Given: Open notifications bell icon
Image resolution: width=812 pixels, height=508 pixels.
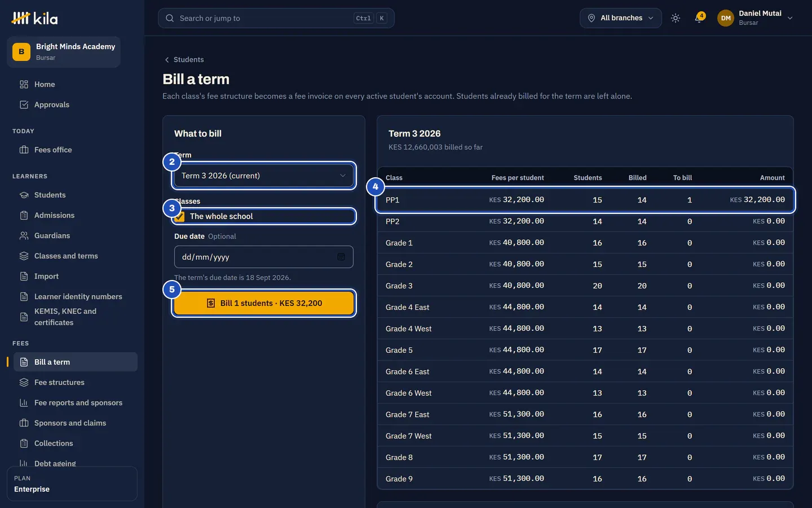Looking at the screenshot, I should (x=699, y=18).
